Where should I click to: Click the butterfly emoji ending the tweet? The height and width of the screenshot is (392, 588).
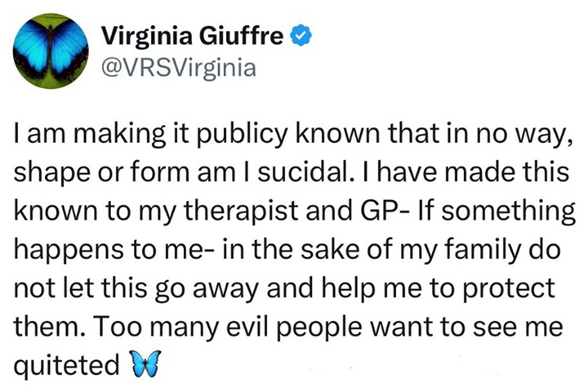coord(145,363)
